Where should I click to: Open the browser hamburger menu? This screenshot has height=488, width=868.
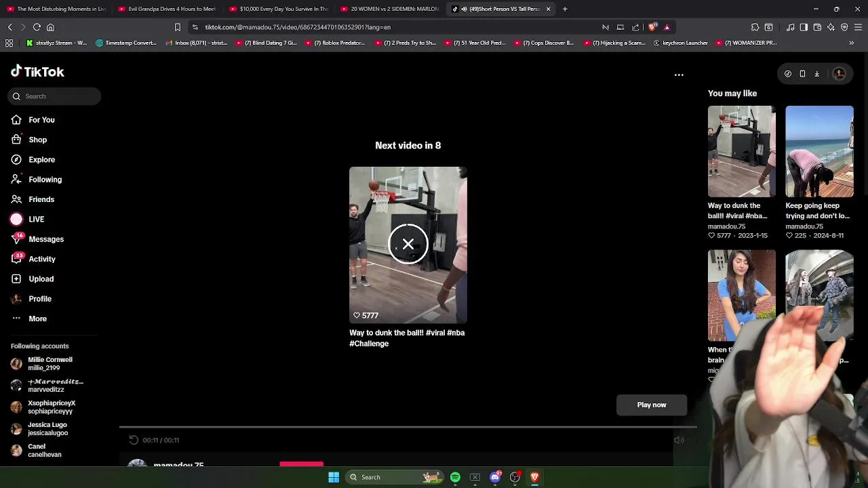pos(859,27)
